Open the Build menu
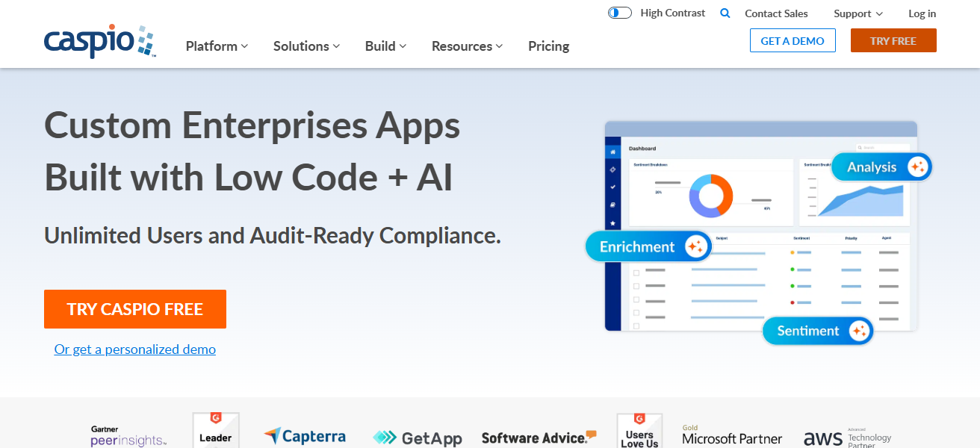 pyautogui.click(x=385, y=46)
